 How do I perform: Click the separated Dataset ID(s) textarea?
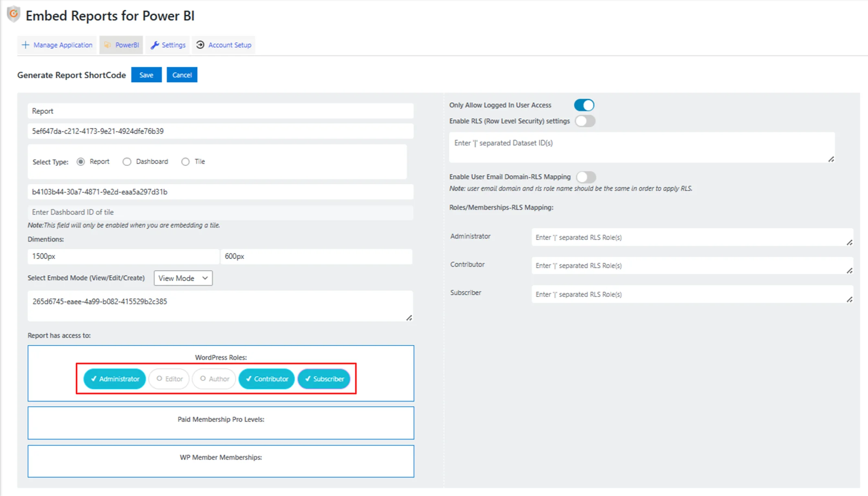(x=642, y=147)
